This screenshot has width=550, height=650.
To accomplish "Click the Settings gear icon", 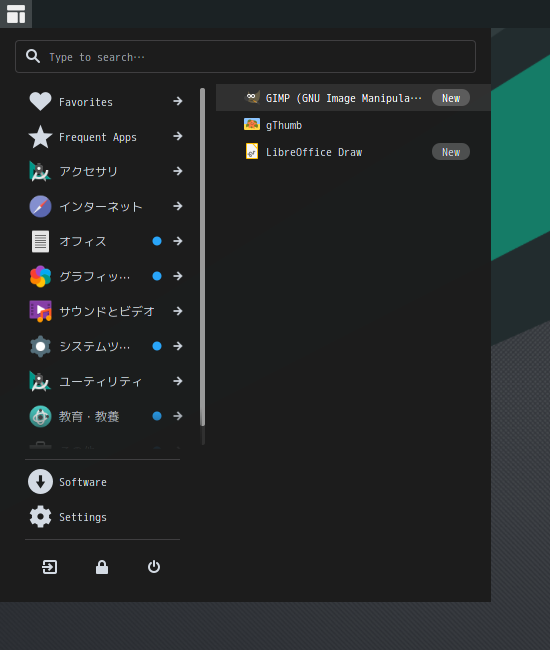I will tap(40, 517).
